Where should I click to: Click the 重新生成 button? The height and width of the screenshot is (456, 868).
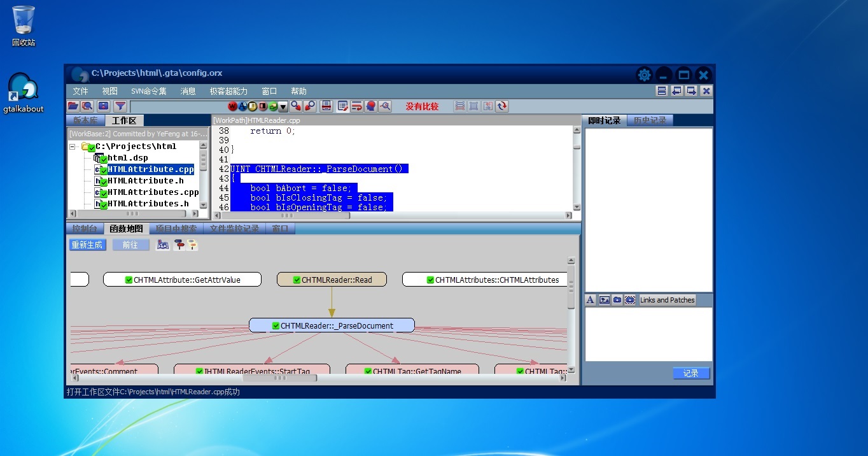(x=87, y=245)
